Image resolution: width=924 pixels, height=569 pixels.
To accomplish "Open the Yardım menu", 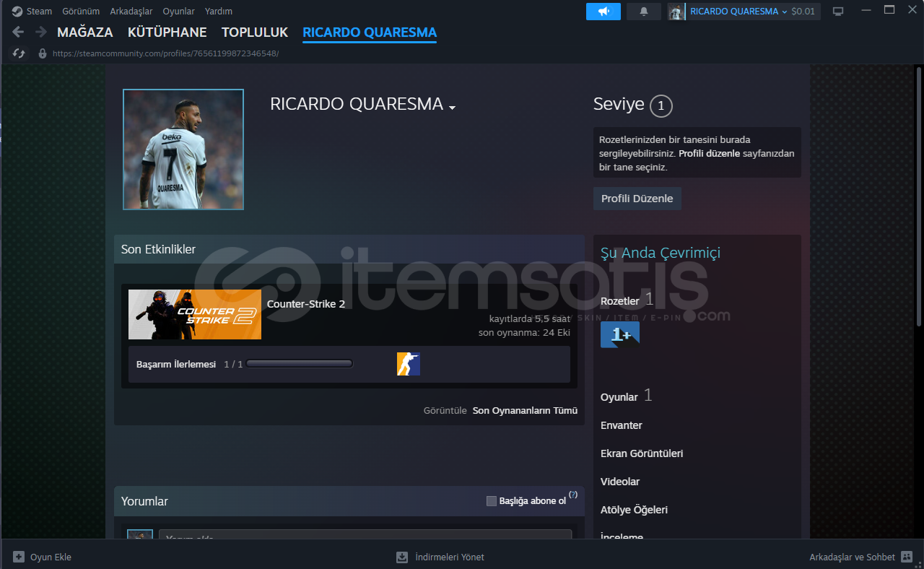I will [x=219, y=12].
